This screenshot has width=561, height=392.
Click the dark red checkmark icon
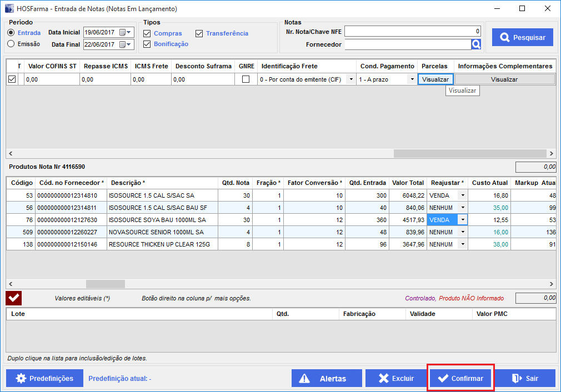click(14, 298)
